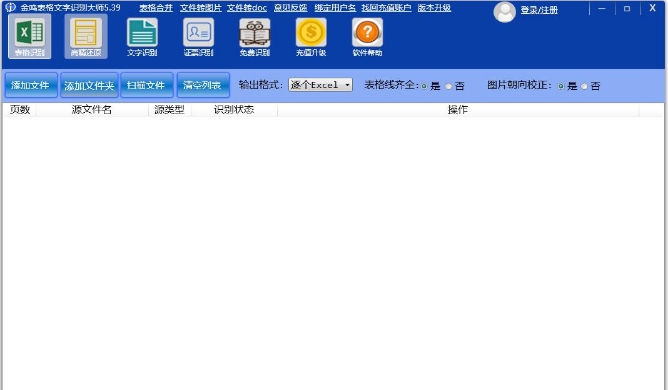Open 绑定用户名 bind username link
The height and width of the screenshot is (390, 668).
335,8
